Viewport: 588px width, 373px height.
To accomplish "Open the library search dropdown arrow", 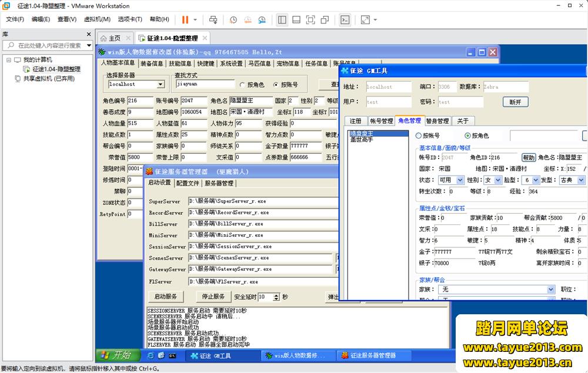I will tap(89, 45).
